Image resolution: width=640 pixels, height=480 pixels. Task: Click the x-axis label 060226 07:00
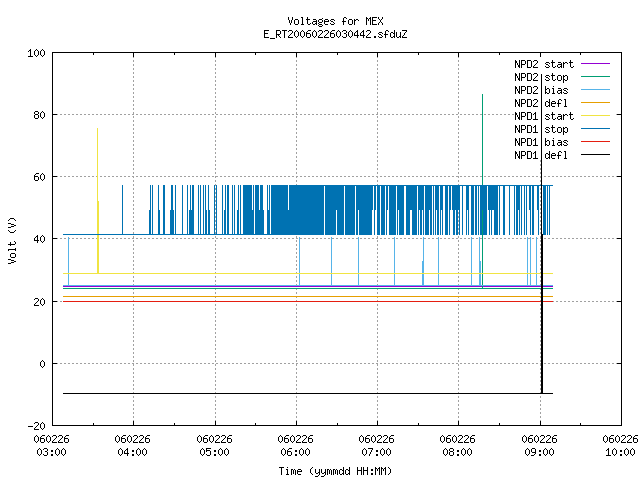point(376,446)
